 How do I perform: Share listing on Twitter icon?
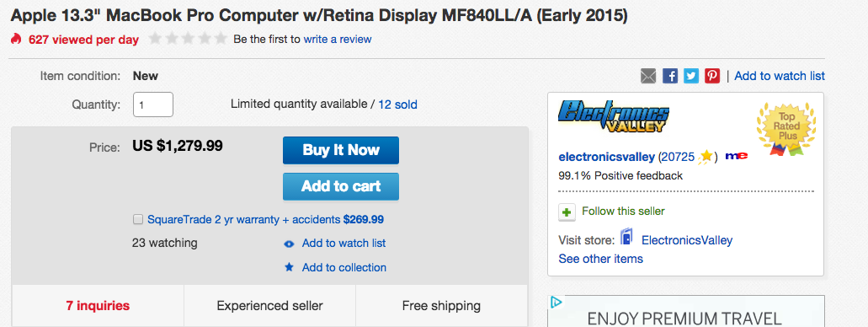click(691, 76)
